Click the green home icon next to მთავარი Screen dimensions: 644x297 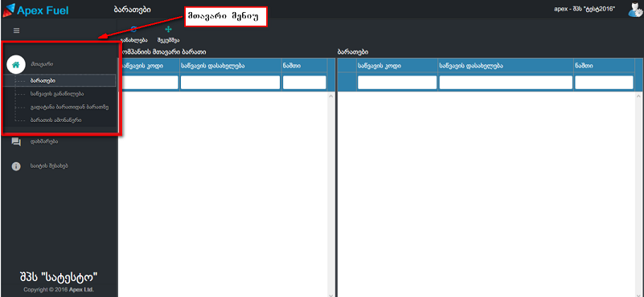point(16,64)
